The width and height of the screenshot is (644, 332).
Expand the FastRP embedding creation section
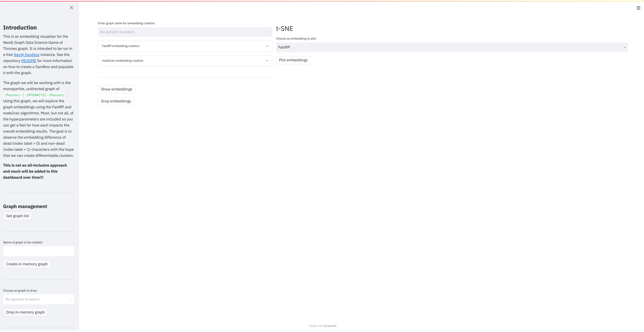[121, 46]
